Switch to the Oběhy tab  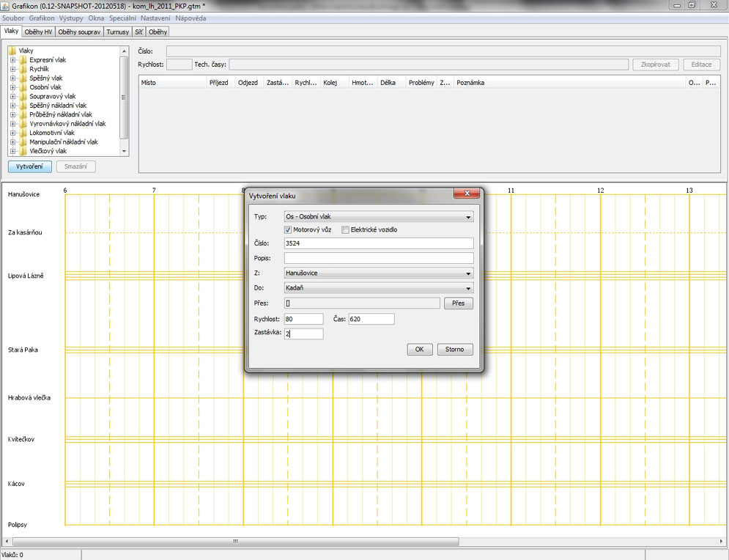pyautogui.click(x=158, y=32)
